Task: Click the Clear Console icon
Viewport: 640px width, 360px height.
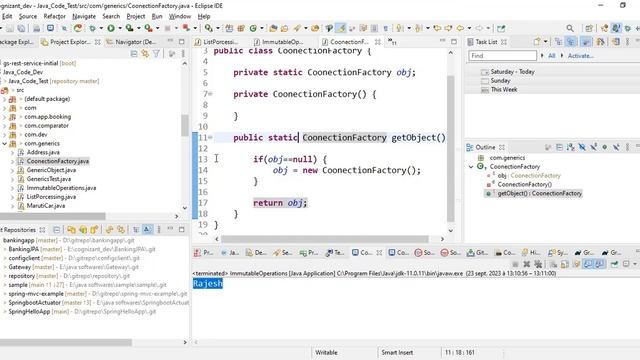Action: tap(553, 264)
